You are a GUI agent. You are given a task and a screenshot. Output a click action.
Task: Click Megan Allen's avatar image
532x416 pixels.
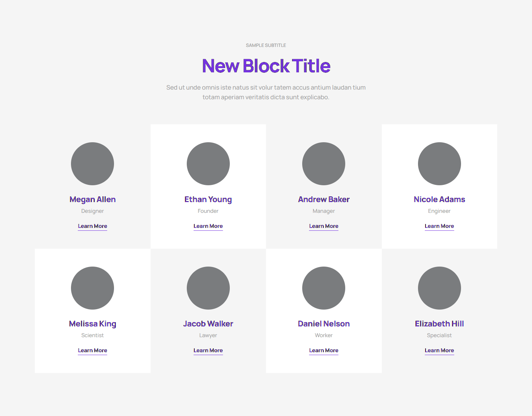tap(92, 164)
